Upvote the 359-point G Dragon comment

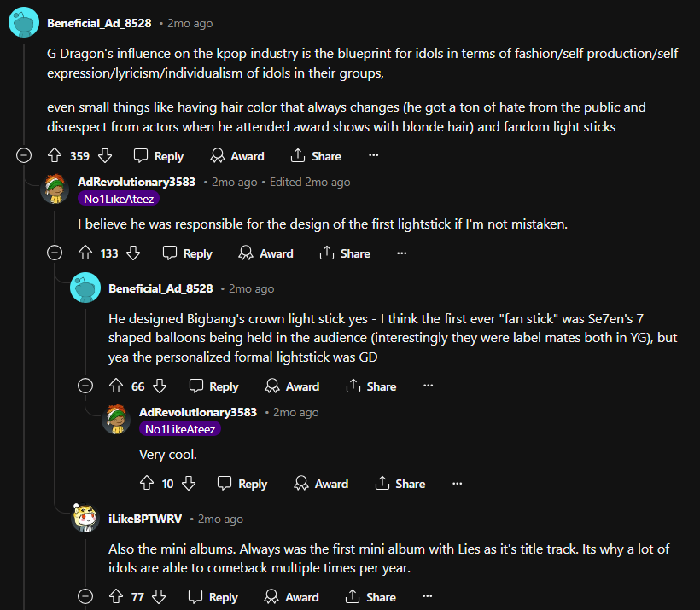click(55, 156)
